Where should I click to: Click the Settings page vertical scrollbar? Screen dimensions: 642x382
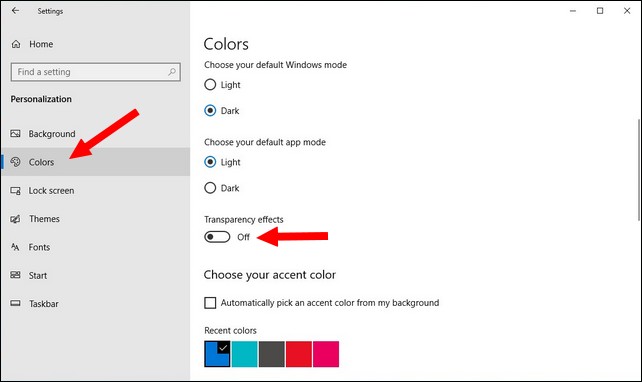tap(639, 170)
